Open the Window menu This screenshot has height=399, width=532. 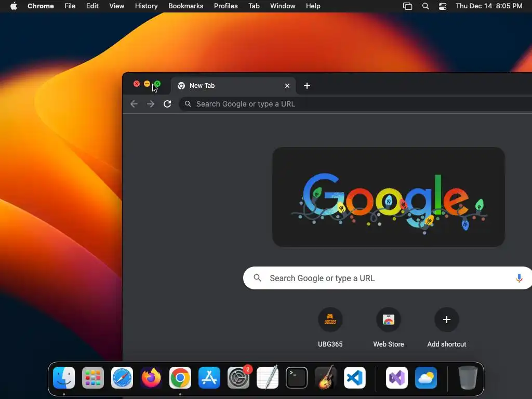point(283,6)
